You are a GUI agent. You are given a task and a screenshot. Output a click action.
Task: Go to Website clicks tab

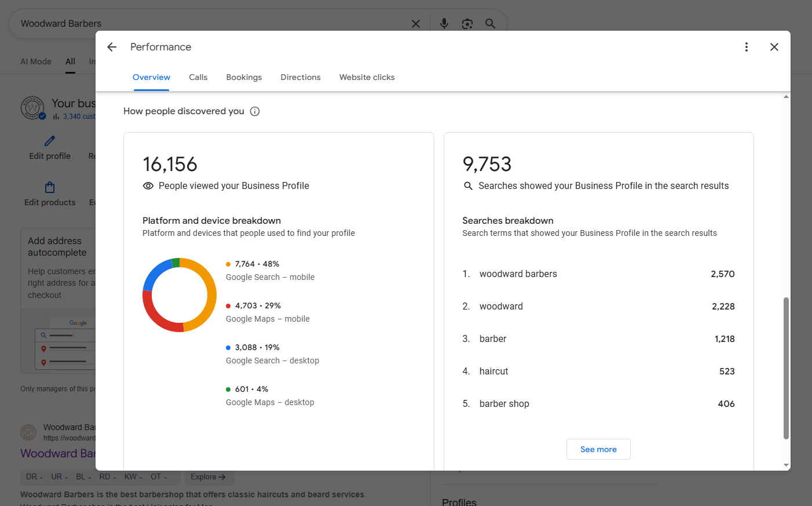(x=367, y=77)
